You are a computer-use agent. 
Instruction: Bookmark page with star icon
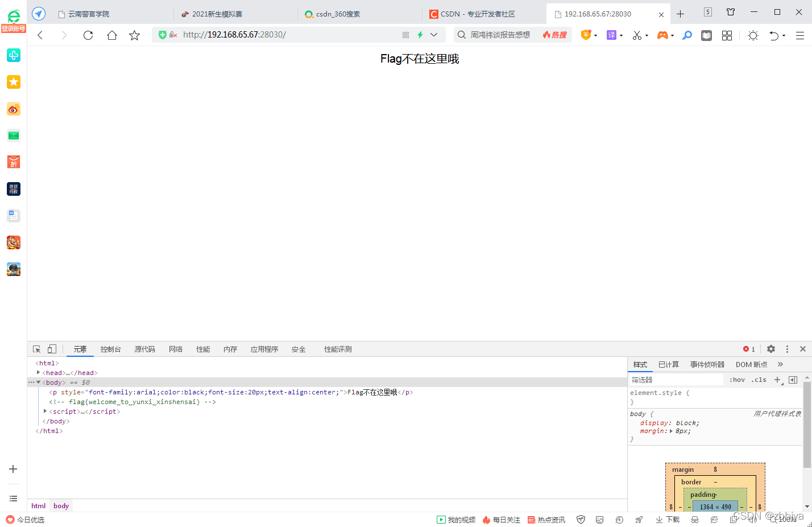pyautogui.click(x=134, y=35)
